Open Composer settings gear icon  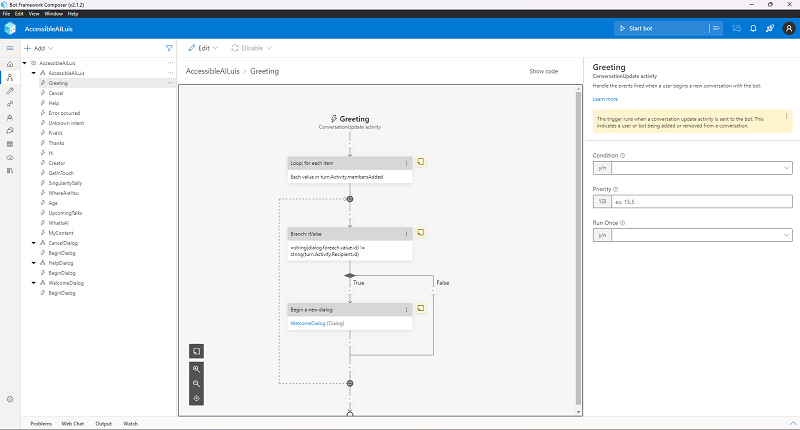click(10, 399)
